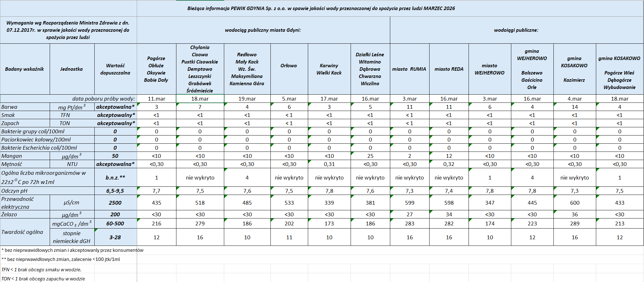The width and height of the screenshot is (644, 282).
Task: Click the Mętność value 0,31 cell
Action: coord(329,164)
